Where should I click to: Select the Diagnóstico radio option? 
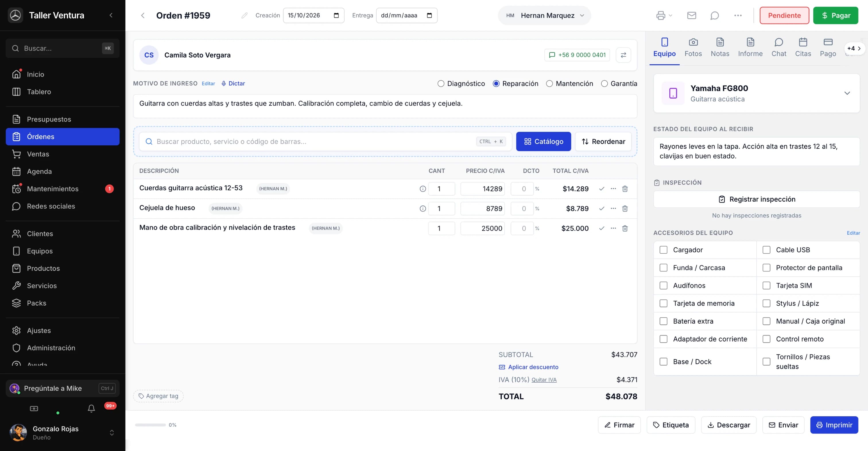pos(441,84)
